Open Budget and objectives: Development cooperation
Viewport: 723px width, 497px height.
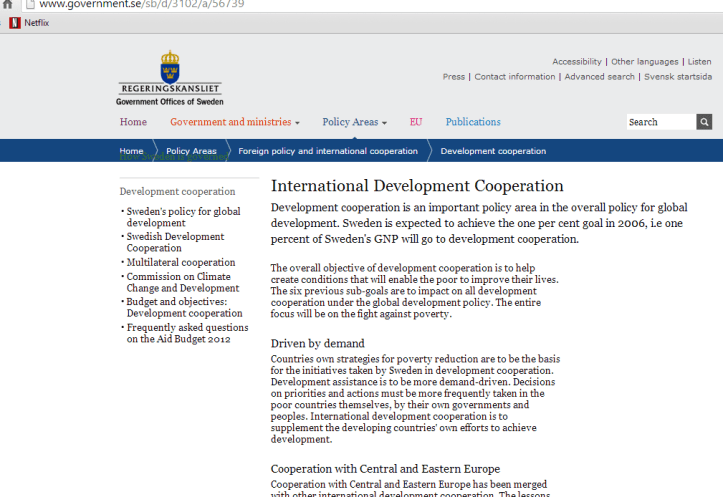click(184, 307)
